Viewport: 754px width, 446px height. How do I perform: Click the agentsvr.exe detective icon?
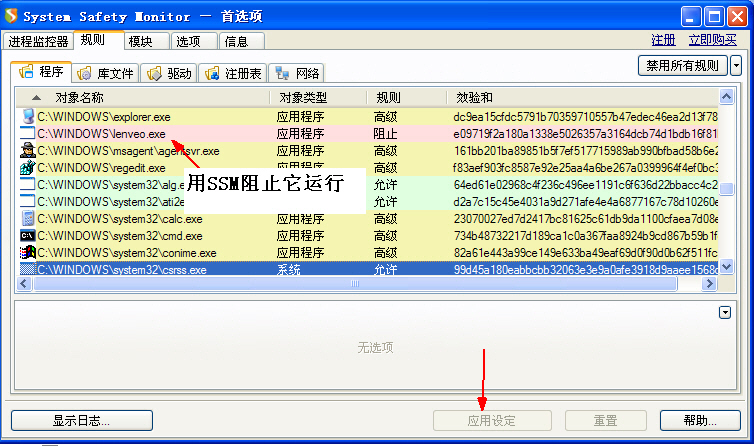pos(28,151)
